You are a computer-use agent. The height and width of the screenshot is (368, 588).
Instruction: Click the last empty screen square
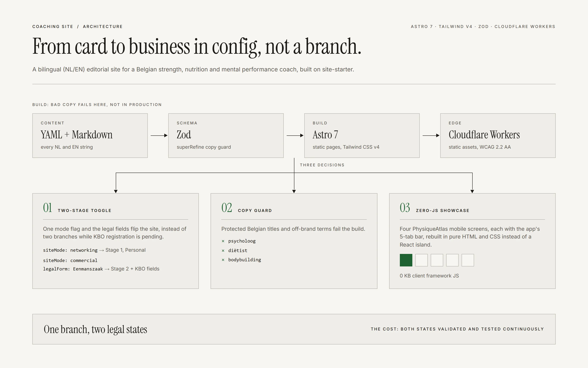point(468,260)
